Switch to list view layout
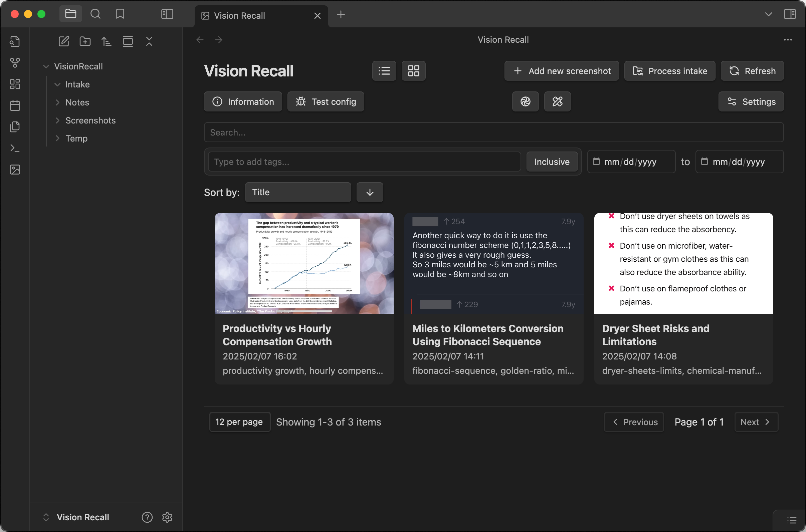 [384, 71]
